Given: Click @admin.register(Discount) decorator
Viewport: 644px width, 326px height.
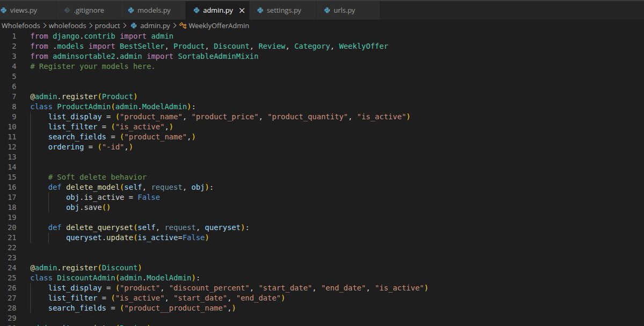Looking at the screenshot, I should tap(86, 267).
